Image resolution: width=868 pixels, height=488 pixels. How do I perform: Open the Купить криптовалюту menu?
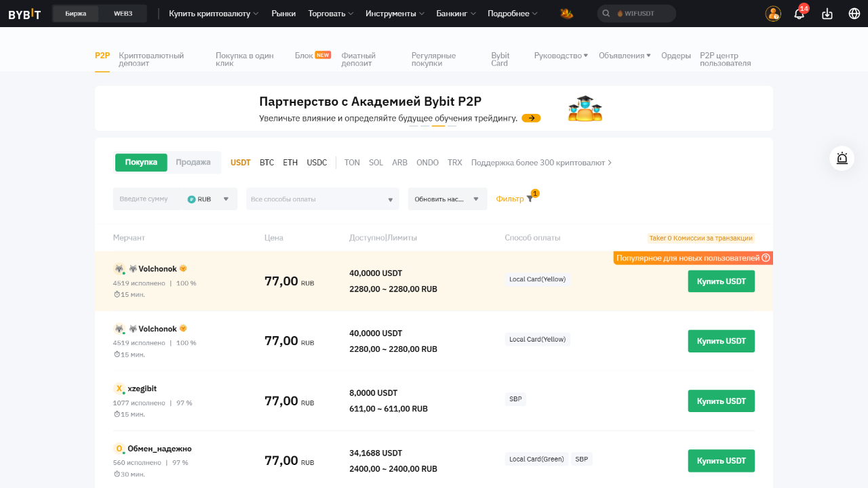tap(214, 14)
